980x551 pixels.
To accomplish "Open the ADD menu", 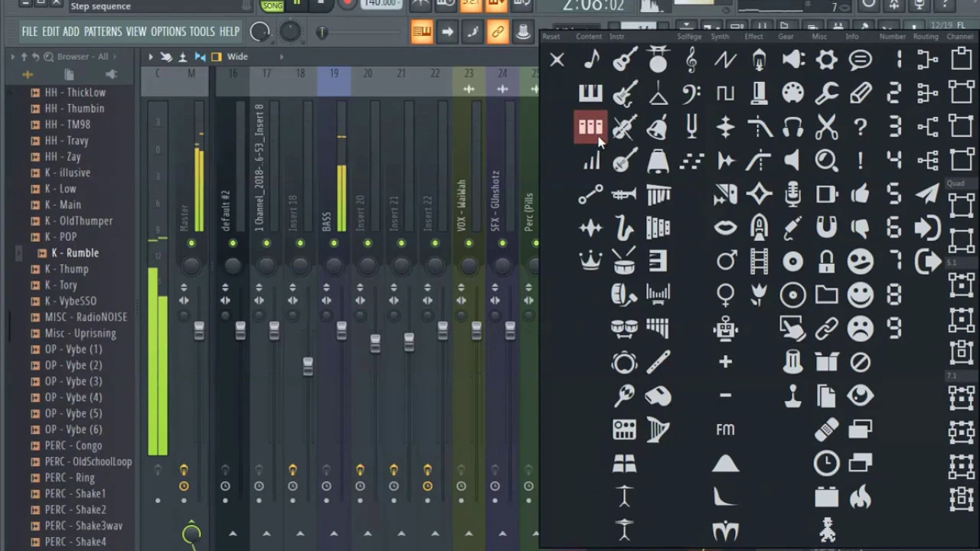I will point(71,31).
